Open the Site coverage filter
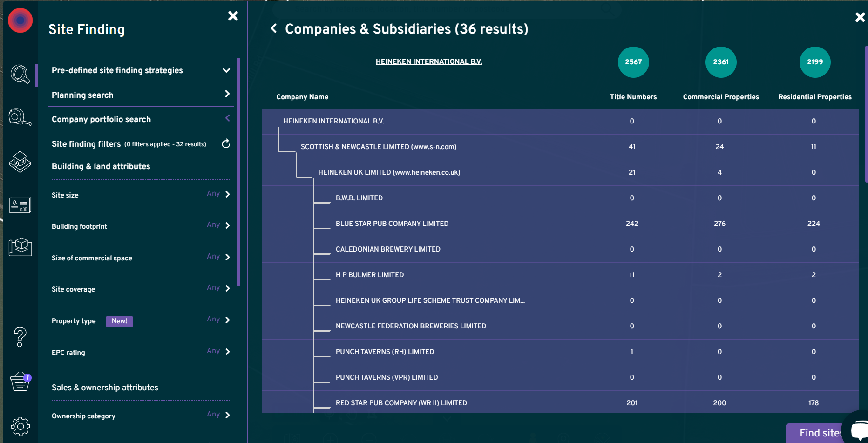Viewport: 868px width, 443px height. (141, 288)
